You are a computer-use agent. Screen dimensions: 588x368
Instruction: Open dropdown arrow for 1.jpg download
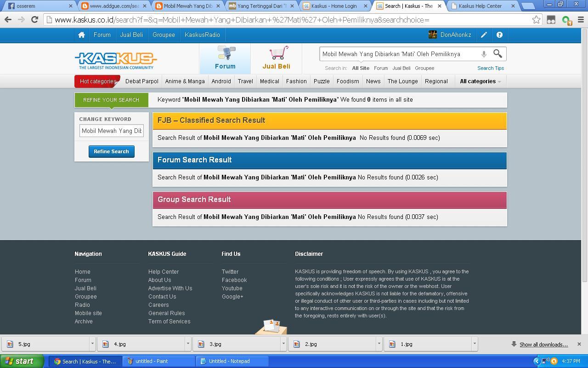475,344
